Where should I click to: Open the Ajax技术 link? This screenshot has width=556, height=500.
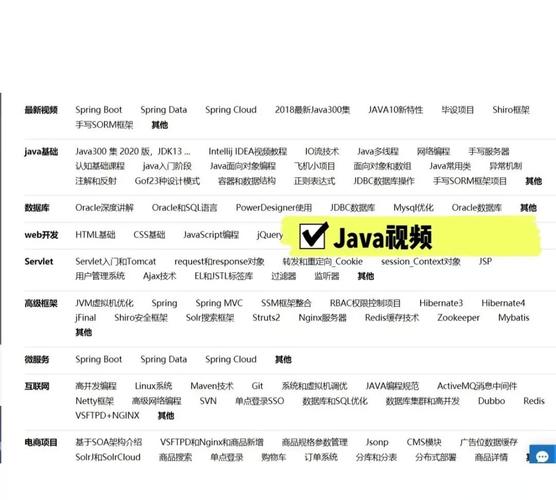pyautogui.click(x=160, y=276)
